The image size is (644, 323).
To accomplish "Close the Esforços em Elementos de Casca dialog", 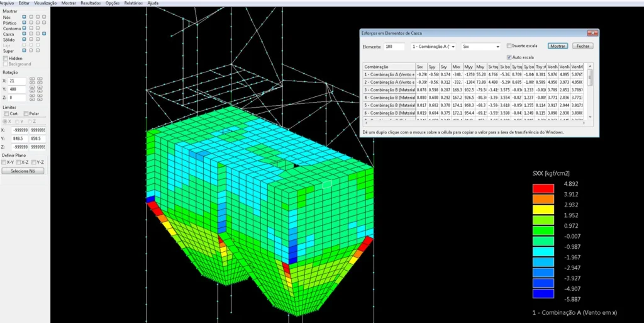I will (583, 46).
